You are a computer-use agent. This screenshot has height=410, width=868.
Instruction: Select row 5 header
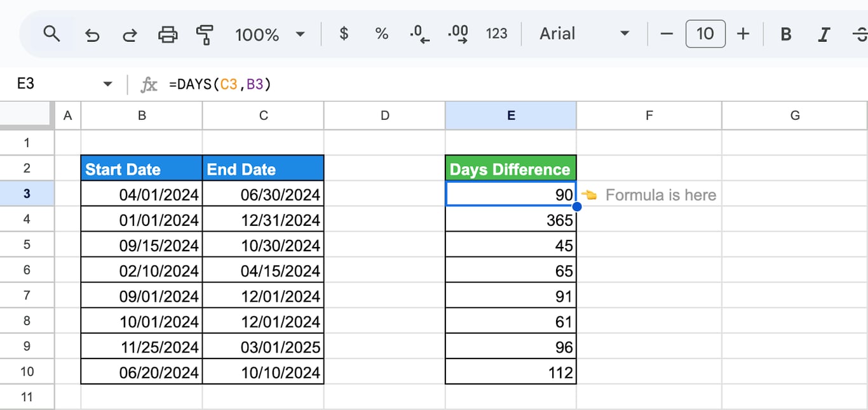pyautogui.click(x=27, y=244)
